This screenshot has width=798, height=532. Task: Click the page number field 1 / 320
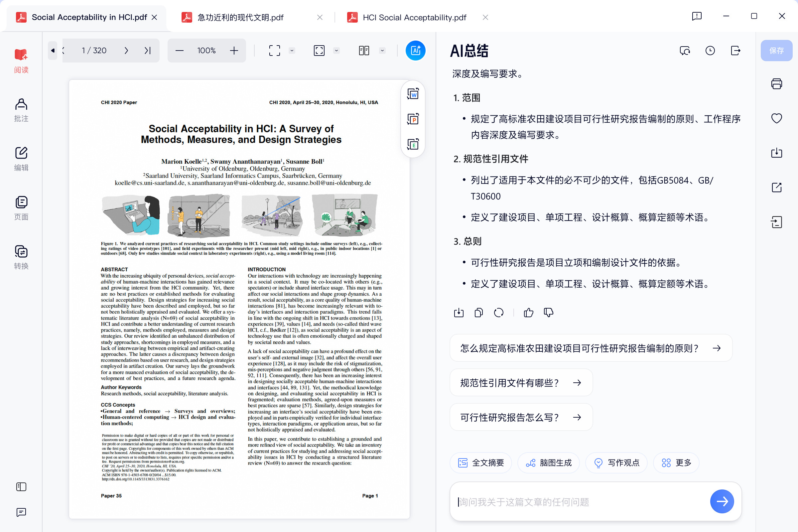tap(94, 51)
